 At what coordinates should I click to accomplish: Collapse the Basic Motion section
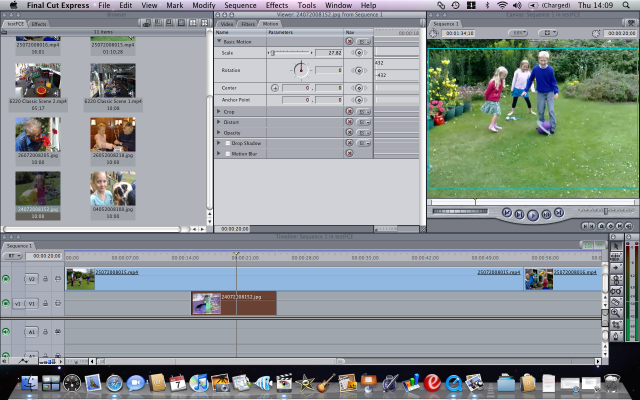219,42
